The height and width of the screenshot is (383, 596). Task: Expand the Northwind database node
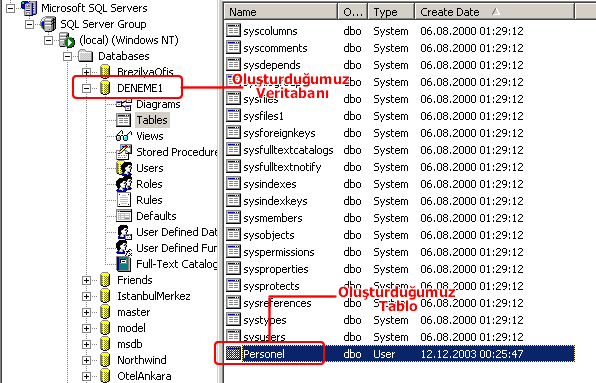[x=86, y=360]
